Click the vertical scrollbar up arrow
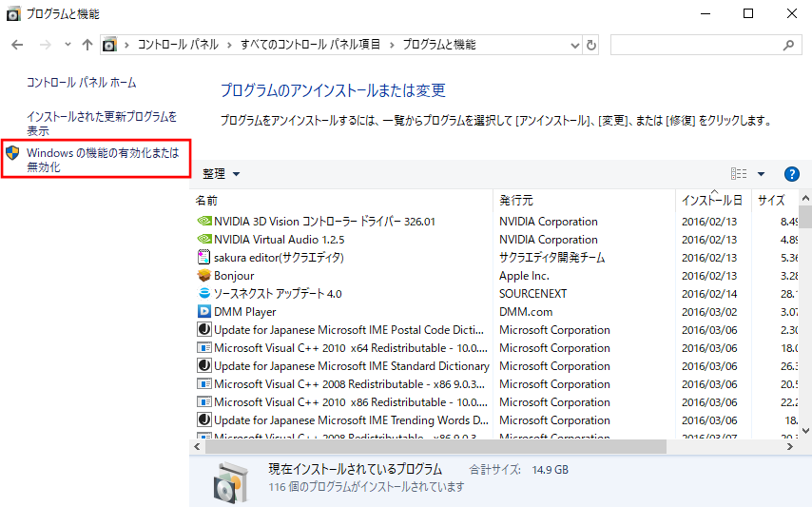The height and width of the screenshot is (507, 812). [x=805, y=199]
